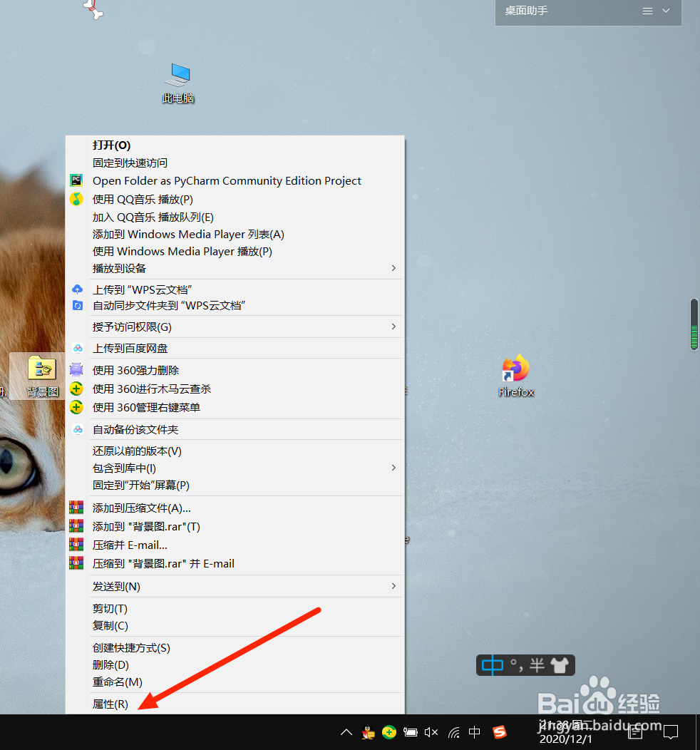Toggle the taskbar 中 IME indicator
This screenshot has height=750, width=700.
tap(474, 732)
